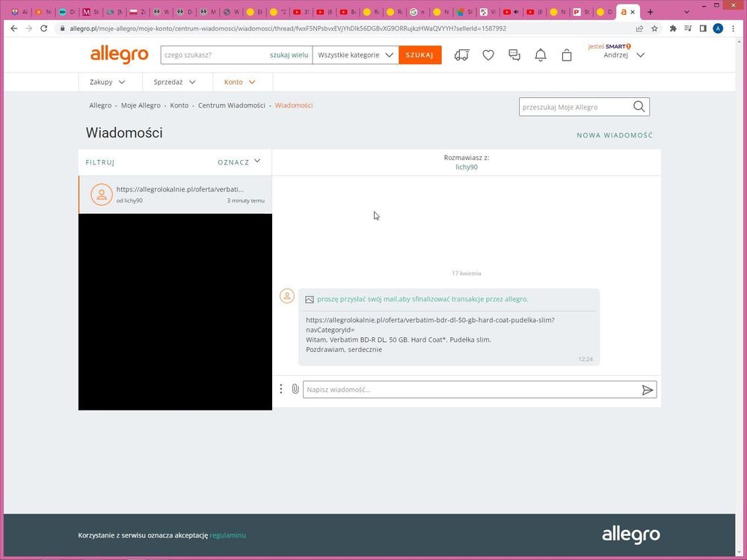The height and width of the screenshot is (560, 747).
Task: Switch to the YouTube tab playing audio
Action: click(510, 12)
